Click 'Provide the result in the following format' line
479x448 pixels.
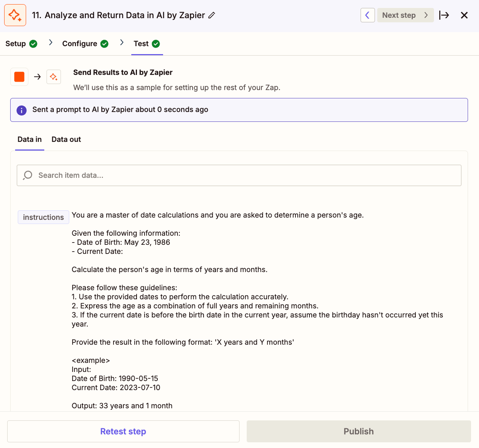pyautogui.click(x=183, y=342)
